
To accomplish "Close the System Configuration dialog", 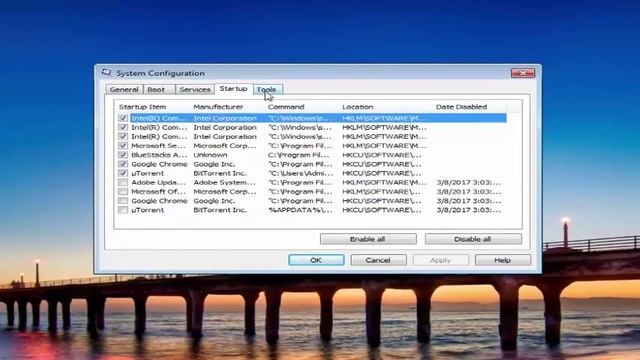I will (523, 73).
